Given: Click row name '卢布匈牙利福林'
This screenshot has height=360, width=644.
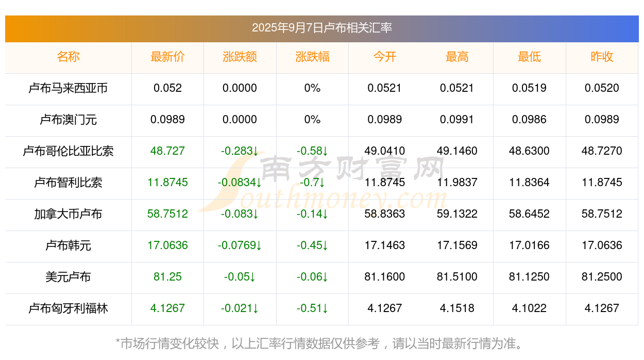Looking at the screenshot, I should pyautogui.click(x=69, y=308).
